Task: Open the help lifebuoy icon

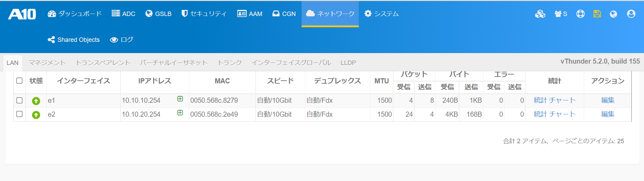Action: (580, 14)
